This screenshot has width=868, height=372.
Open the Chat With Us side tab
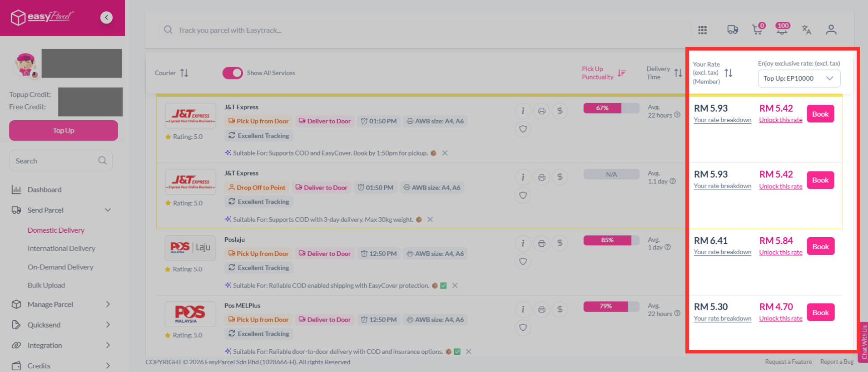click(x=863, y=342)
